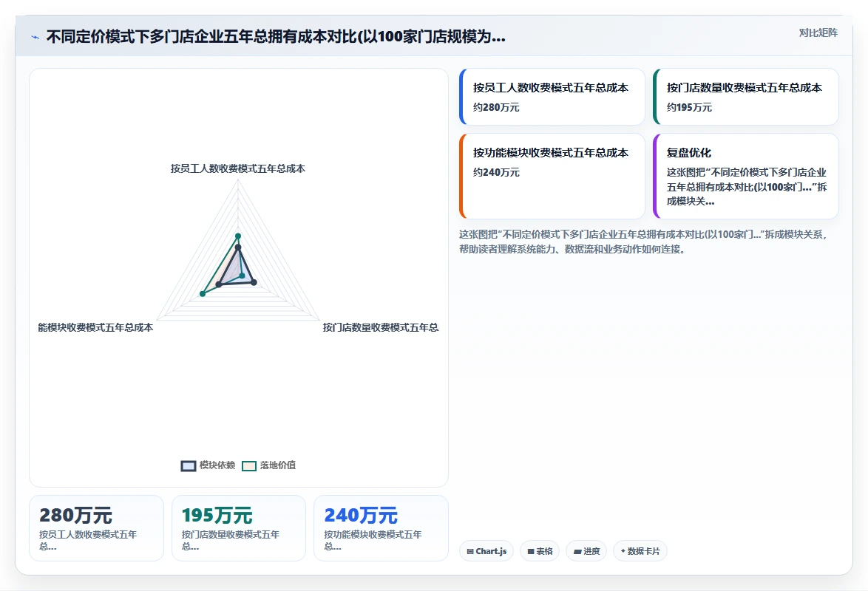
Task: Click the card heading 按门店数量收费模式五年总成本
Action: [x=744, y=88]
